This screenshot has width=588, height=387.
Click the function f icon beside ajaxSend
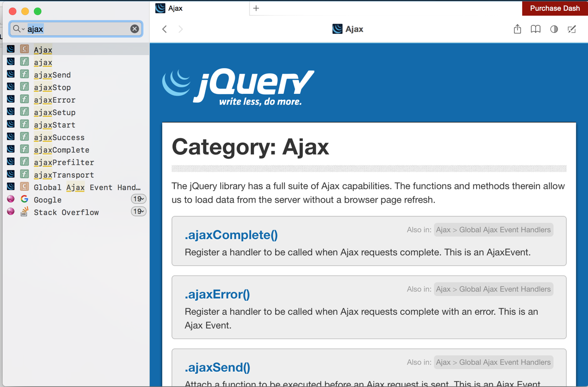pyautogui.click(x=24, y=74)
